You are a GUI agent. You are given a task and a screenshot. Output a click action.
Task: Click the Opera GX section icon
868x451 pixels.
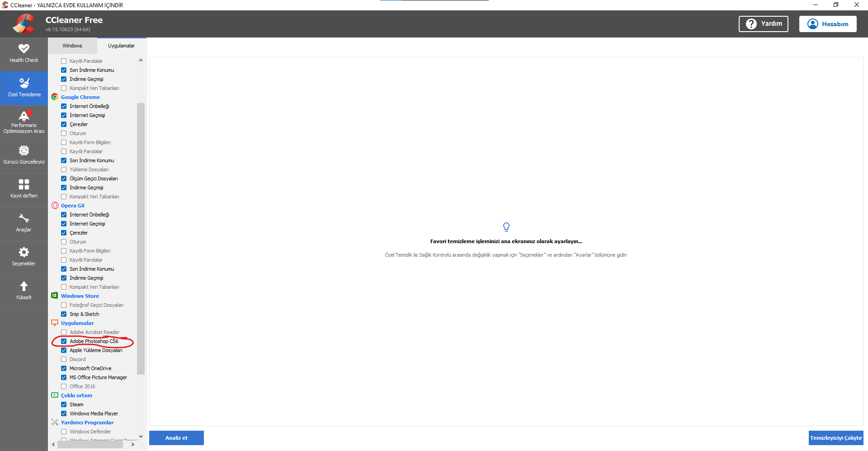(55, 205)
